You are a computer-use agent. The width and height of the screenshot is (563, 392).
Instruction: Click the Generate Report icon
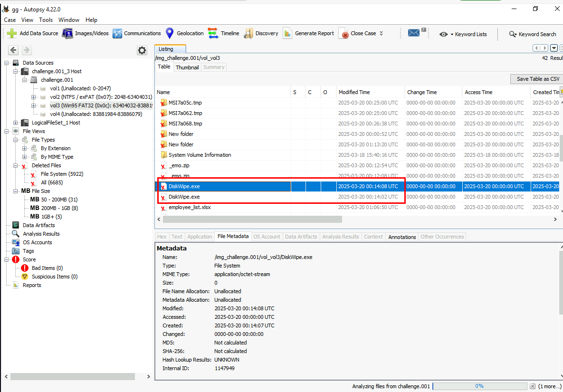287,33
